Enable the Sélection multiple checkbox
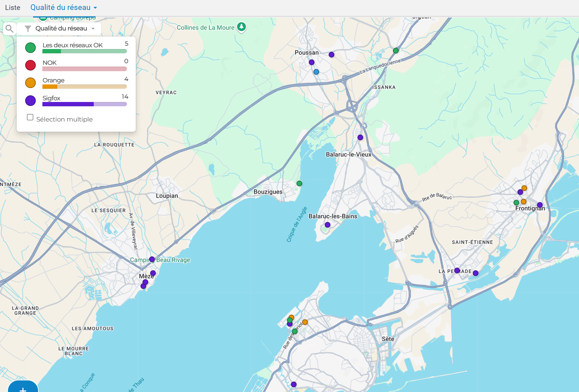The width and height of the screenshot is (579, 392). click(30, 117)
